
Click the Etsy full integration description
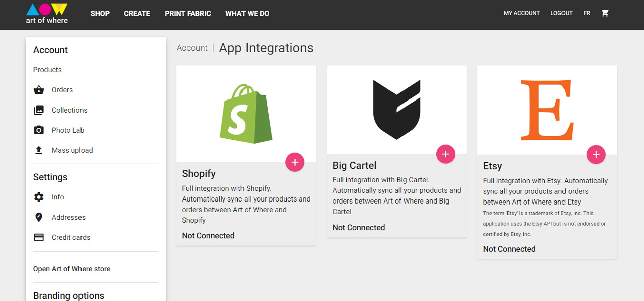pos(545,191)
